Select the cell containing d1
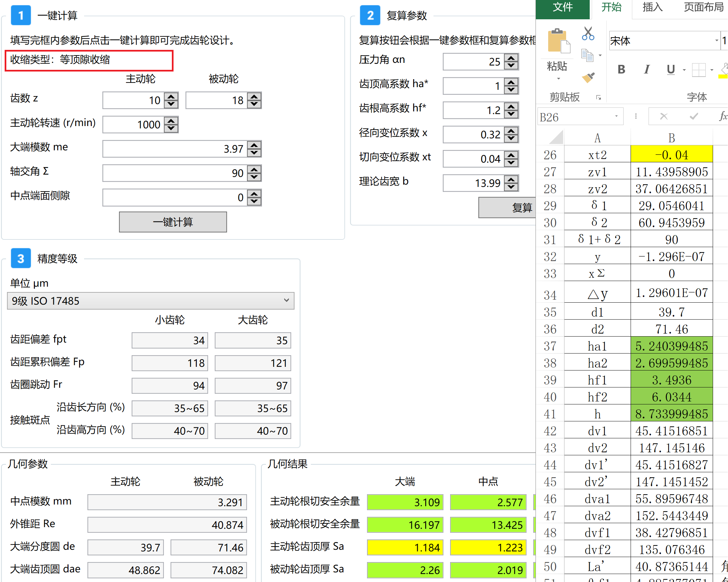The height and width of the screenshot is (582, 728). coord(597,312)
